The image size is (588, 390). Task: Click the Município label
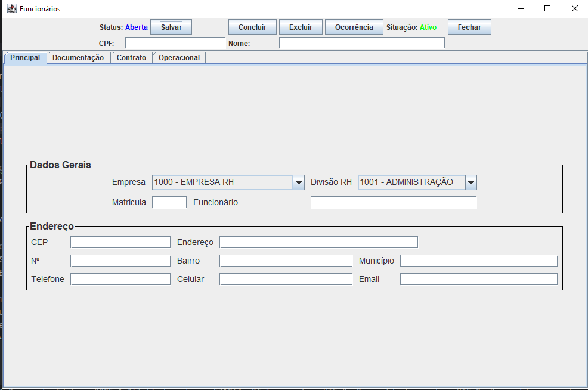[376, 261]
